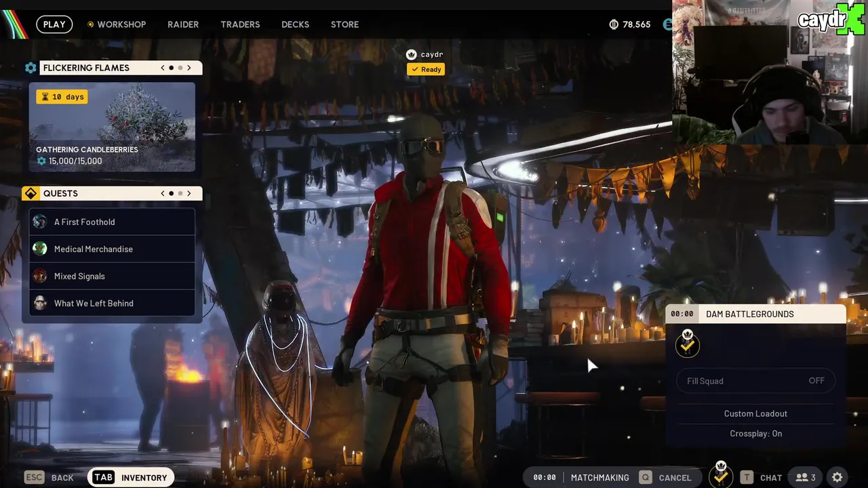Image resolution: width=868 pixels, height=488 pixels.
Task: Click the blue flower icon beside Flickering Flames
Action: point(31,68)
